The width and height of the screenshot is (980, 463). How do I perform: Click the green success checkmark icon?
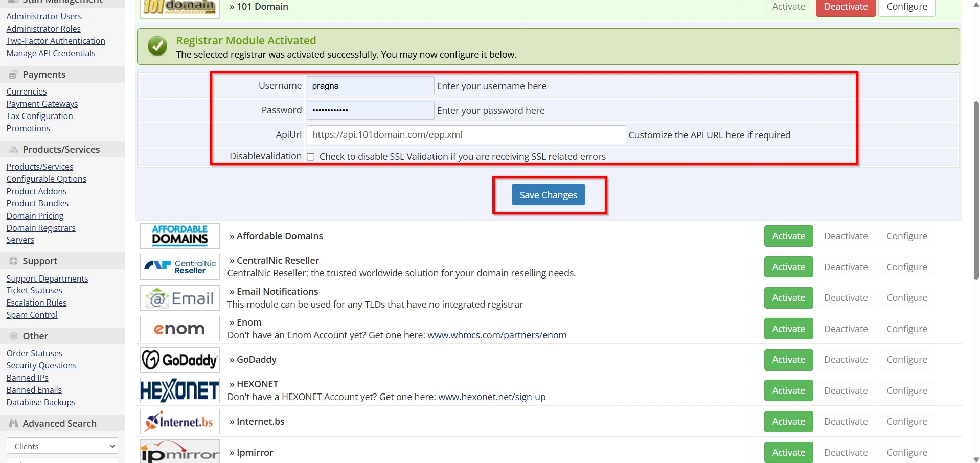tap(157, 47)
